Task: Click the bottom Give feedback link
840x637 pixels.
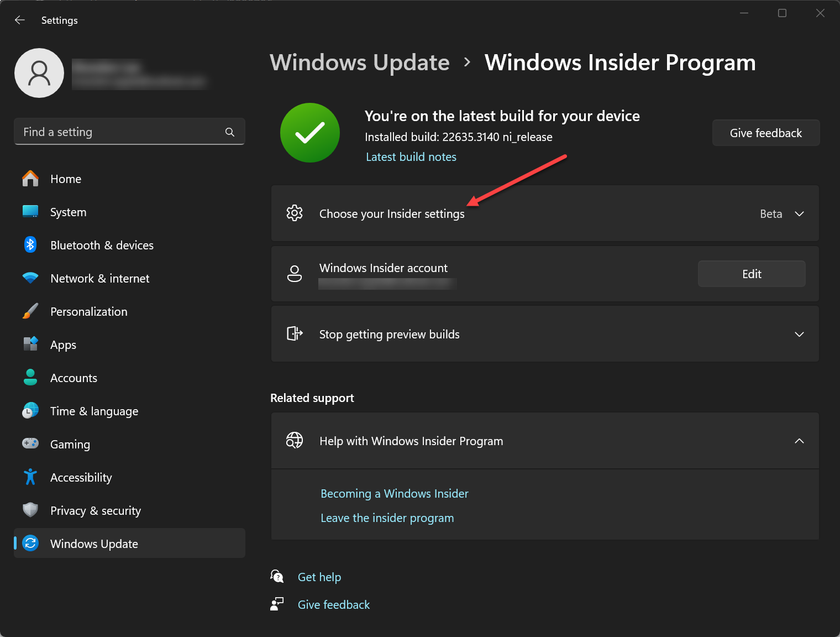Action: coord(334,604)
